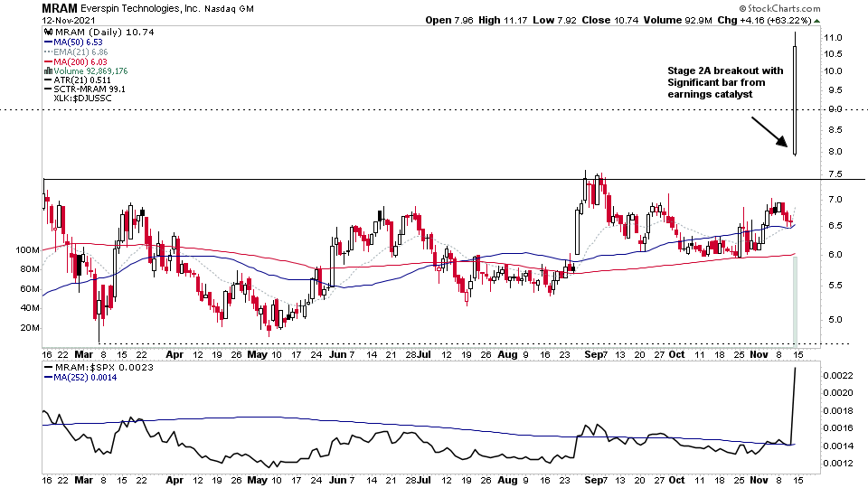This screenshot has height=488, width=868.
Task: Click the 8.0 price axis label
Action: pos(835,151)
